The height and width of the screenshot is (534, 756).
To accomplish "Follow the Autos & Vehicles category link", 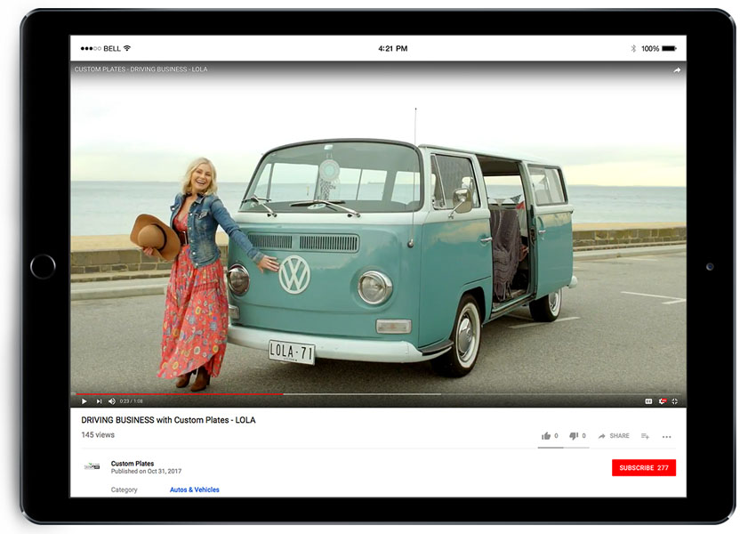I will 194,489.
